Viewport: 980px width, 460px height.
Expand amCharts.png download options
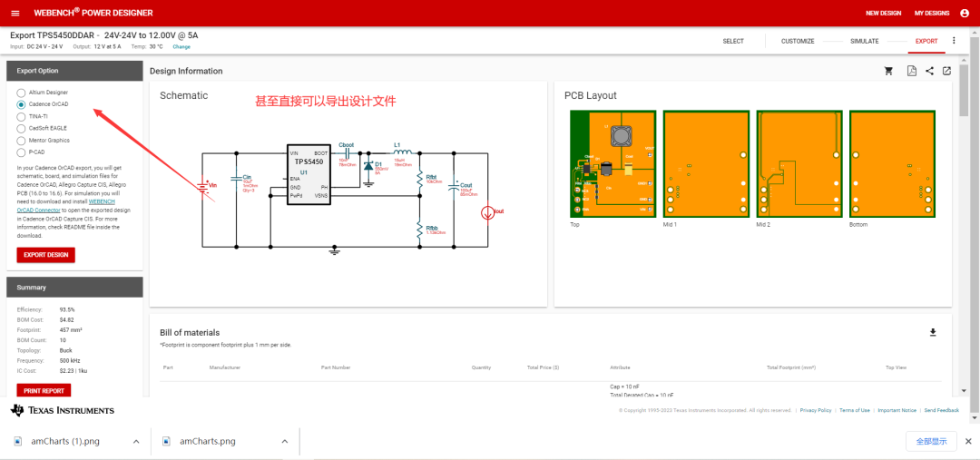(x=284, y=441)
